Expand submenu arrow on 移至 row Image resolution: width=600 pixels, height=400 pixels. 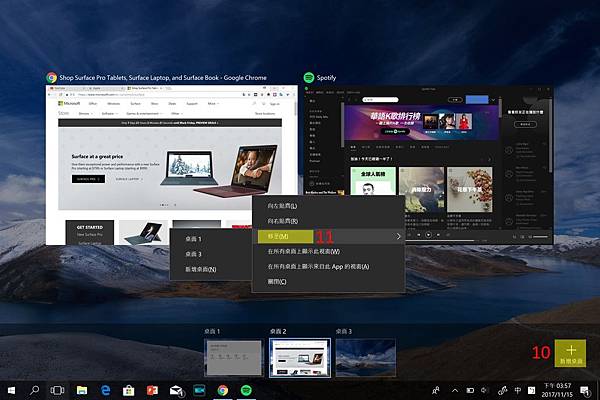point(398,236)
